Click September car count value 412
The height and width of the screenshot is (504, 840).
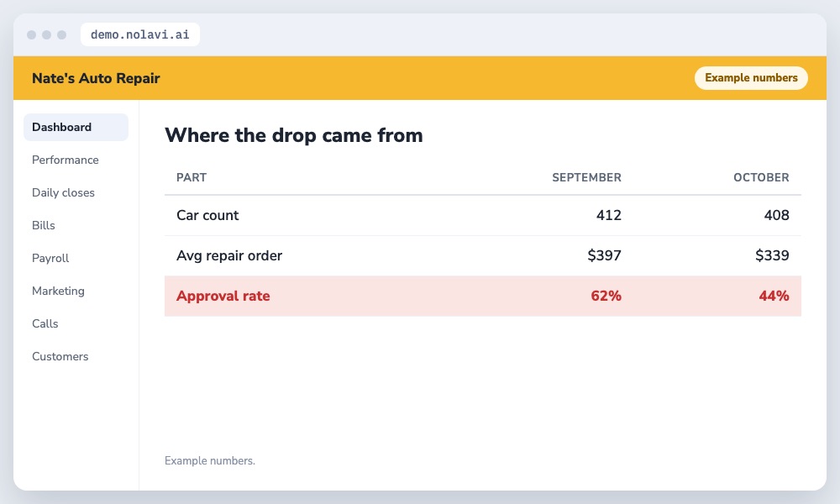(608, 215)
